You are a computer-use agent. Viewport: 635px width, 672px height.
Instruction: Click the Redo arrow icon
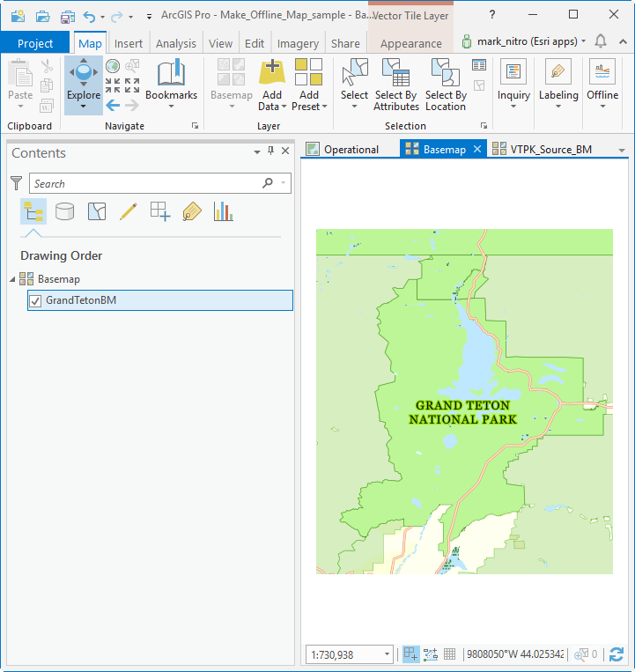116,17
